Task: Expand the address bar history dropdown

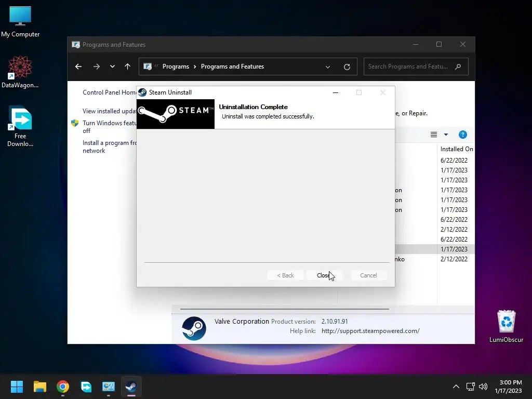Action: coord(328,67)
